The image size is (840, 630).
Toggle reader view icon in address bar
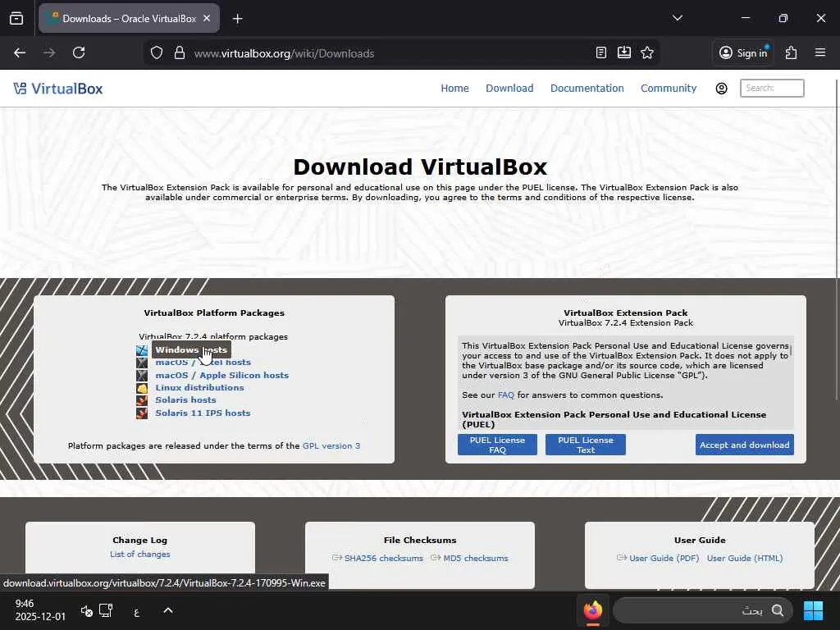coord(601,52)
